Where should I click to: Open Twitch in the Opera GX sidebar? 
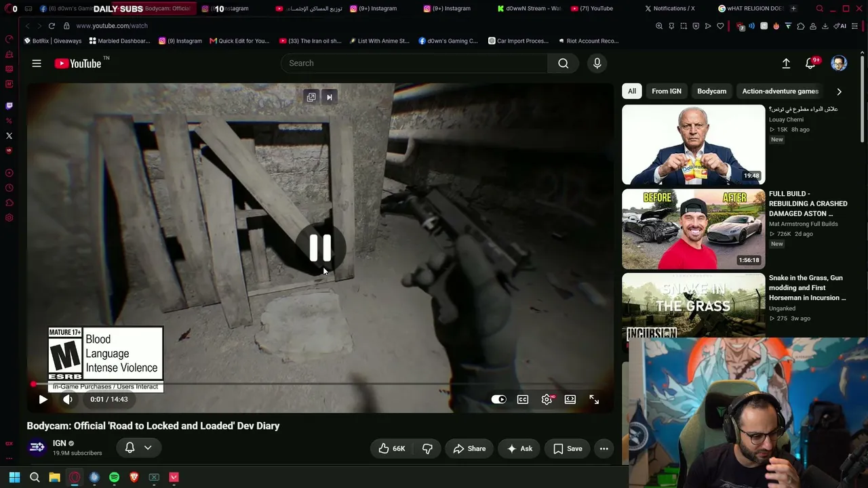[x=9, y=106]
